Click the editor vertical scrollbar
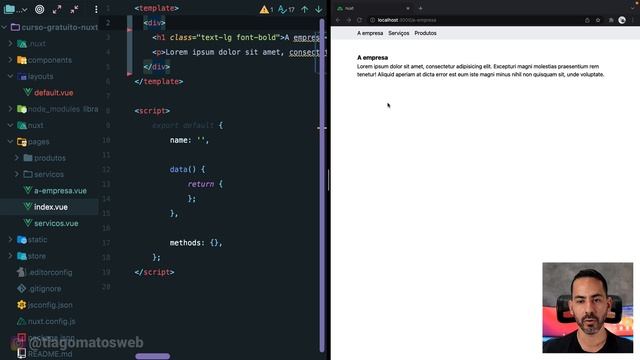This screenshot has height=360, width=640. click(x=322, y=184)
